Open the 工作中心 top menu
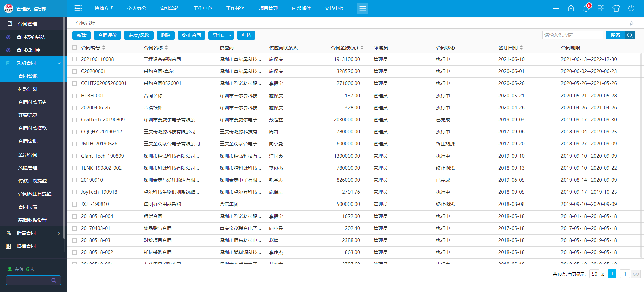 (x=203, y=8)
